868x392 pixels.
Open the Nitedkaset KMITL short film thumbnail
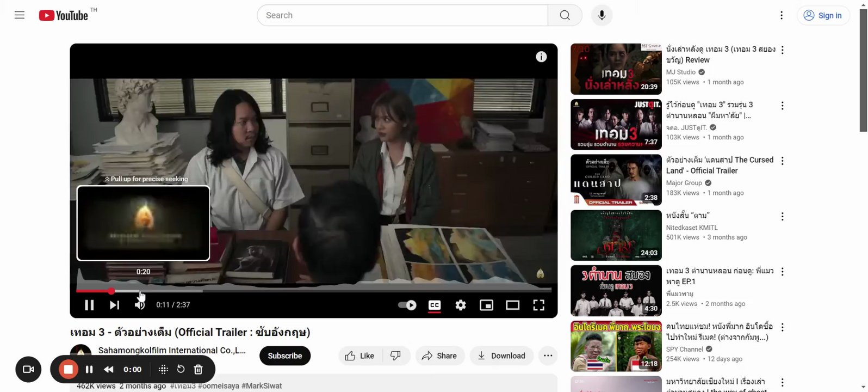pyautogui.click(x=616, y=235)
